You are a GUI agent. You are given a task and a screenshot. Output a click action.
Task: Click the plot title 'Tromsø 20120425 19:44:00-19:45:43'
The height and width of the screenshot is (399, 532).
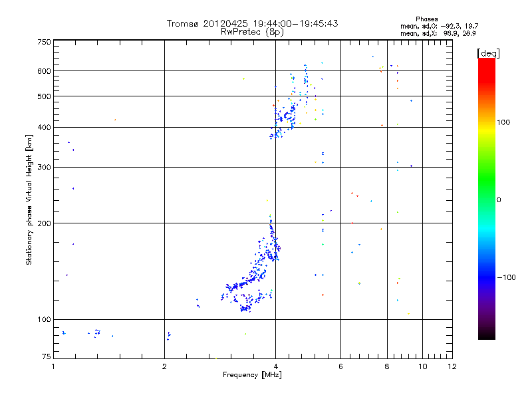(x=252, y=23)
